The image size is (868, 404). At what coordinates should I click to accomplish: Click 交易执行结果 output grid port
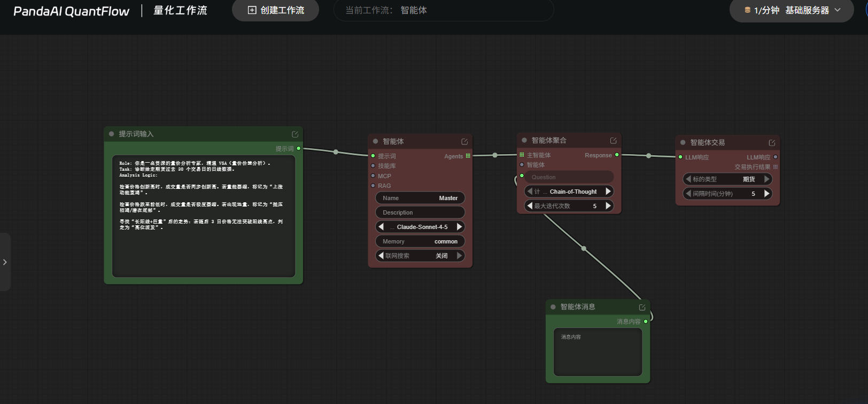coord(776,167)
